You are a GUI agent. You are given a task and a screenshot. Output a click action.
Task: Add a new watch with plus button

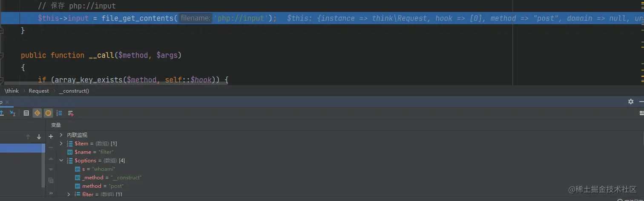(x=51, y=137)
